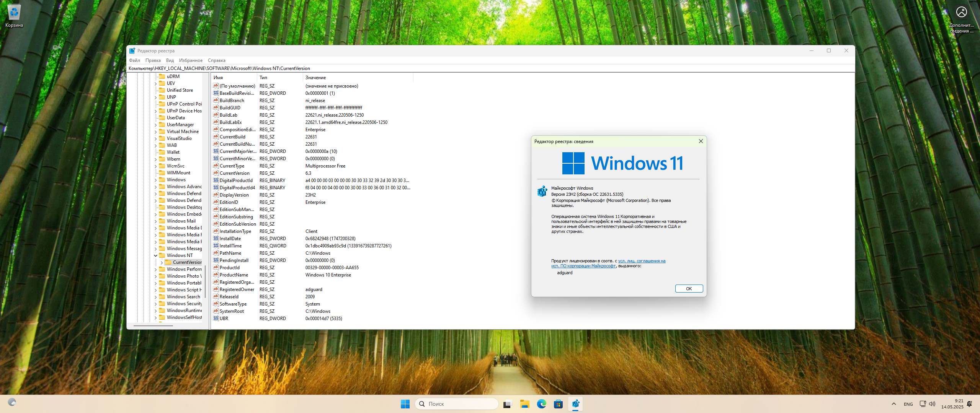Click the Тип column header
Viewport: 980px width, 413px height.
click(280, 77)
